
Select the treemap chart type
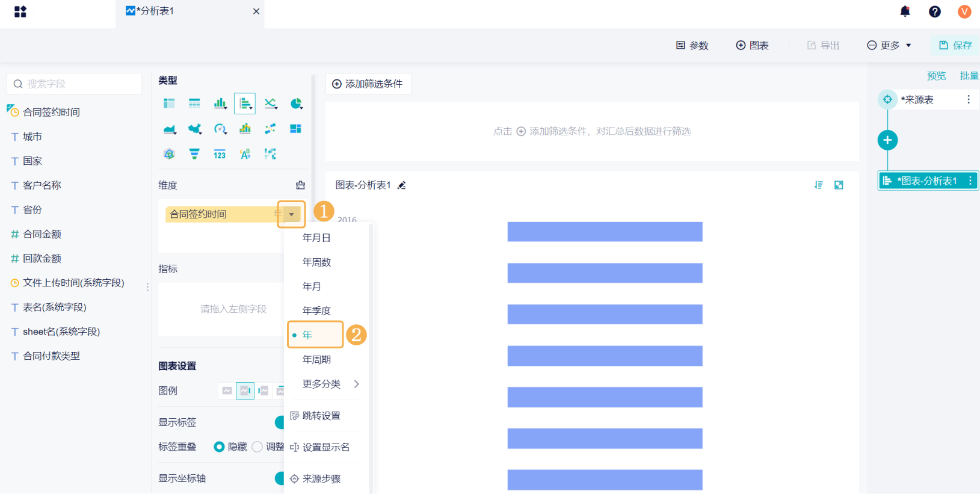295,129
